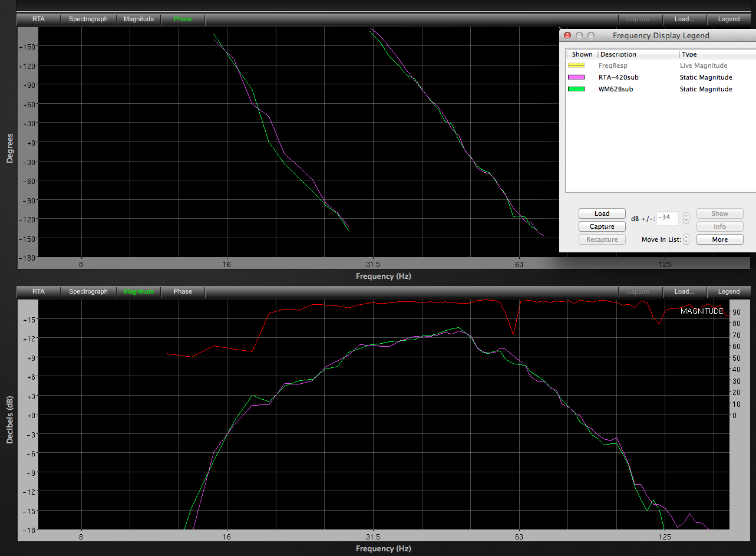
Task: Click the Description column header
Action: pos(639,54)
